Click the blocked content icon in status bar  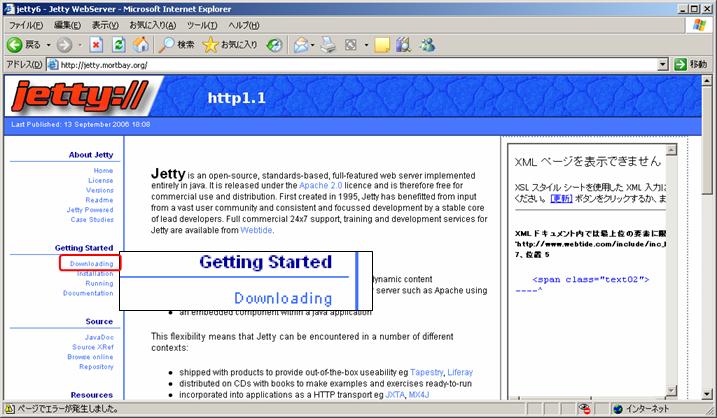click(583, 408)
